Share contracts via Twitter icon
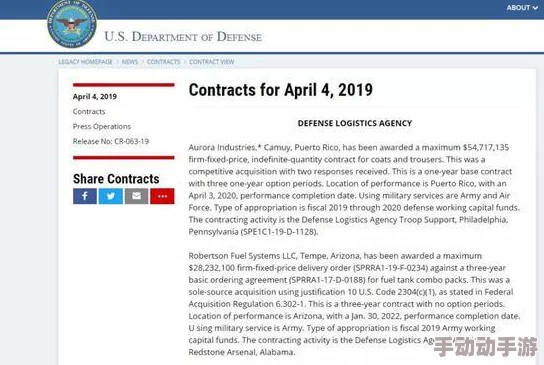Image resolution: width=544 pixels, height=365 pixels. [111, 196]
